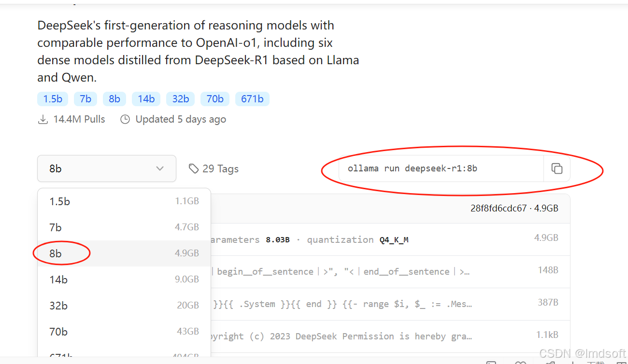Open the DeepSeek Permission license row
This screenshot has width=628, height=364.
pyautogui.click(x=390, y=336)
